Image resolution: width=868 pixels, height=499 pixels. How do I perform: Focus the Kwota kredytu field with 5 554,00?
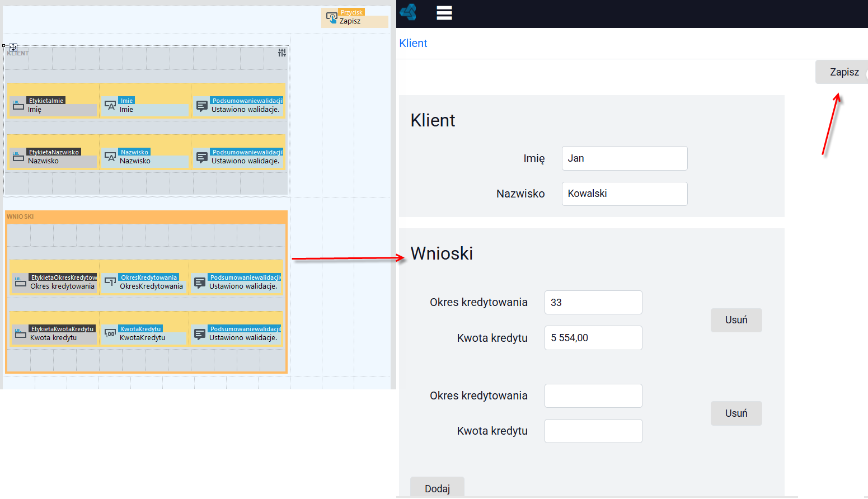(x=593, y=338)
